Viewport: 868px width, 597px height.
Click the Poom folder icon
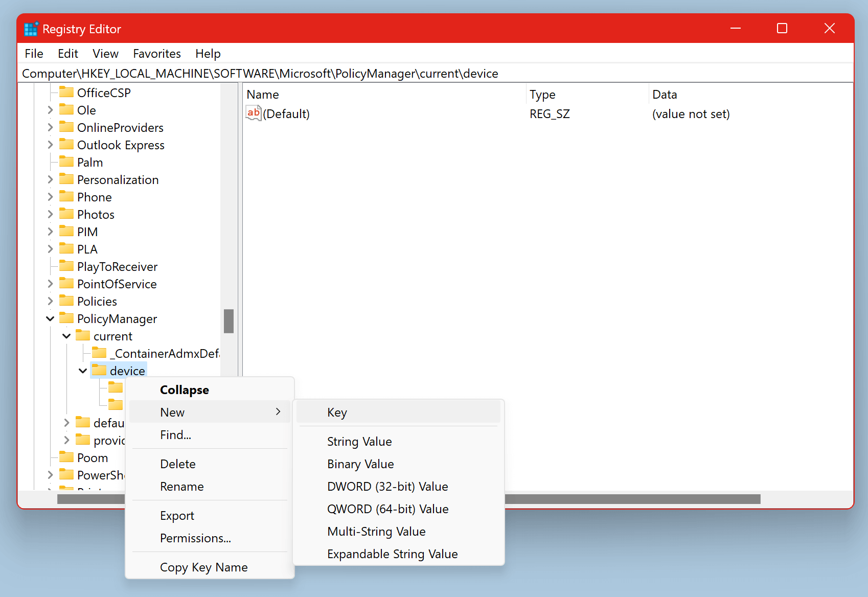coord(66,457)
